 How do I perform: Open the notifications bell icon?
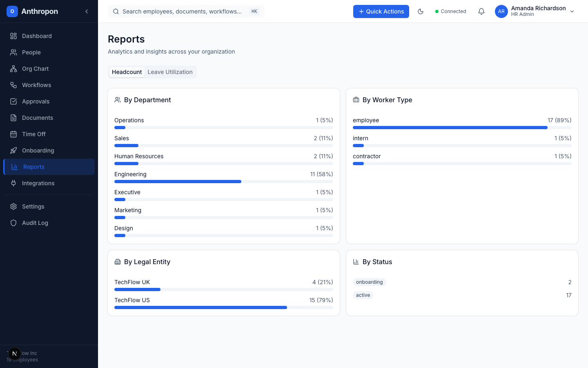click(x=481, y=11)
